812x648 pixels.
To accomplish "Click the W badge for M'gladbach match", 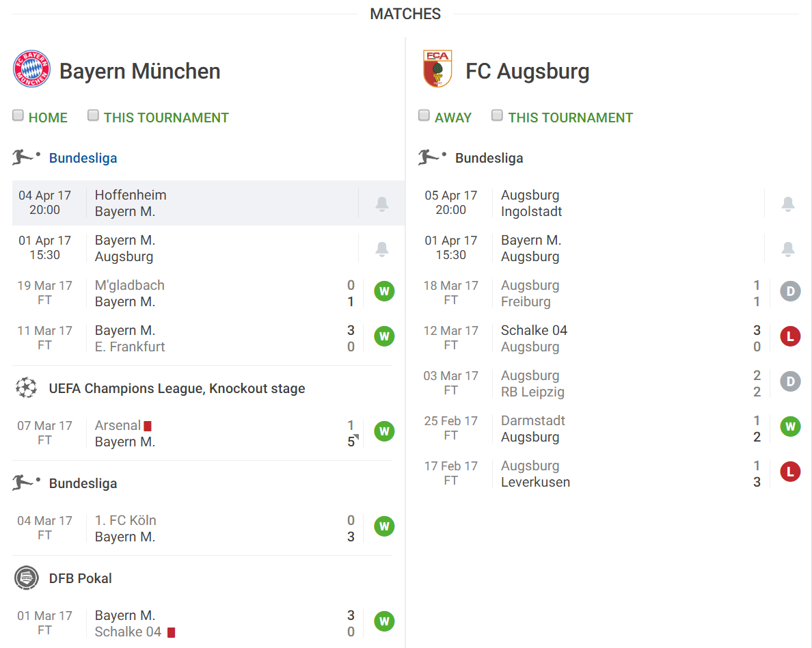I will click(384, 291).
